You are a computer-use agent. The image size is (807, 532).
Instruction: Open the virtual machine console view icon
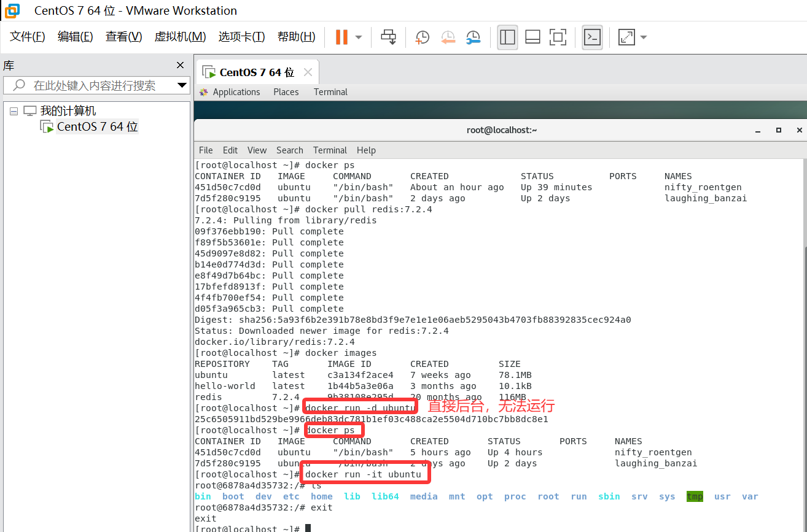591,37
